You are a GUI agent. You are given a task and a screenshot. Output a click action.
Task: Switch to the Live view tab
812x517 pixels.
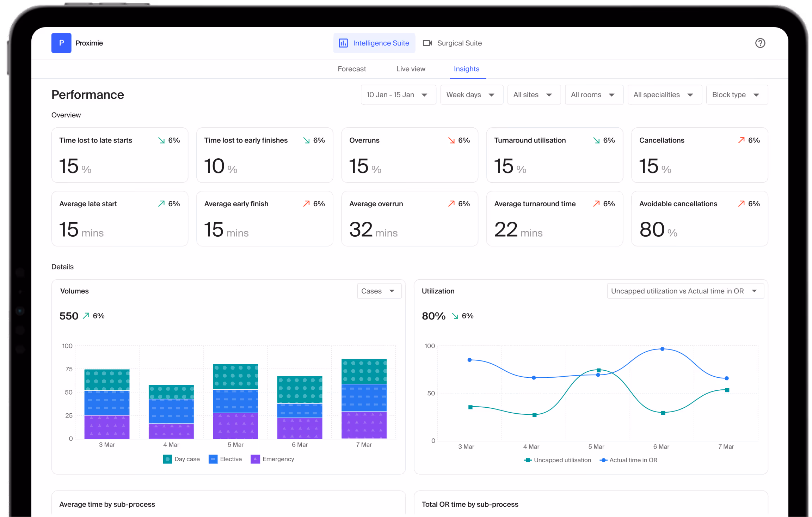(x=411, y=69)
